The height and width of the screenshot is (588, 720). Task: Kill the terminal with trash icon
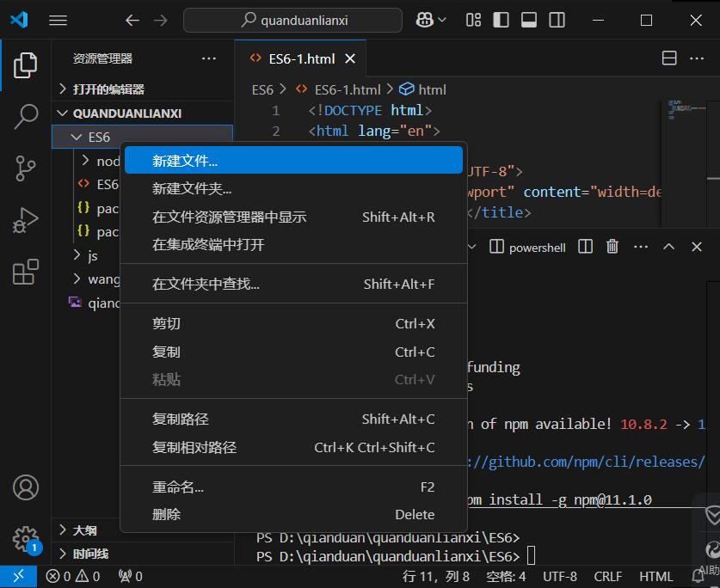click(x=612, y=247)
